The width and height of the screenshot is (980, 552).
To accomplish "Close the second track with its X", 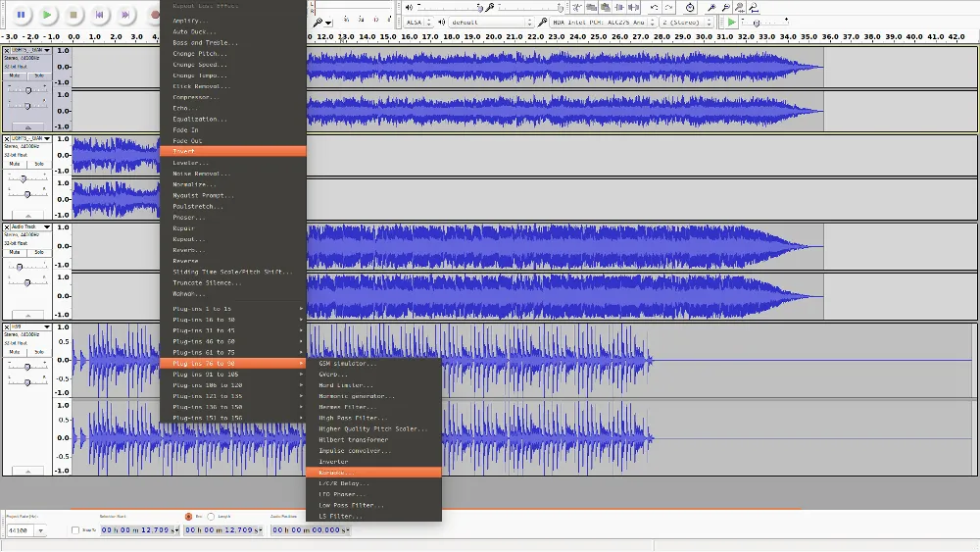I will [x=6, y=139].
